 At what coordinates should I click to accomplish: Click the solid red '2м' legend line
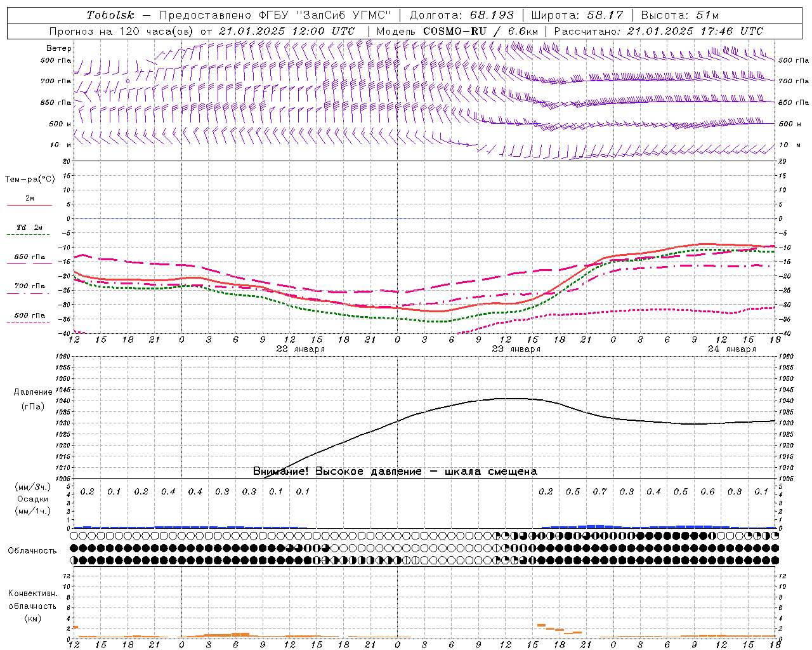[x=29, y=205]
